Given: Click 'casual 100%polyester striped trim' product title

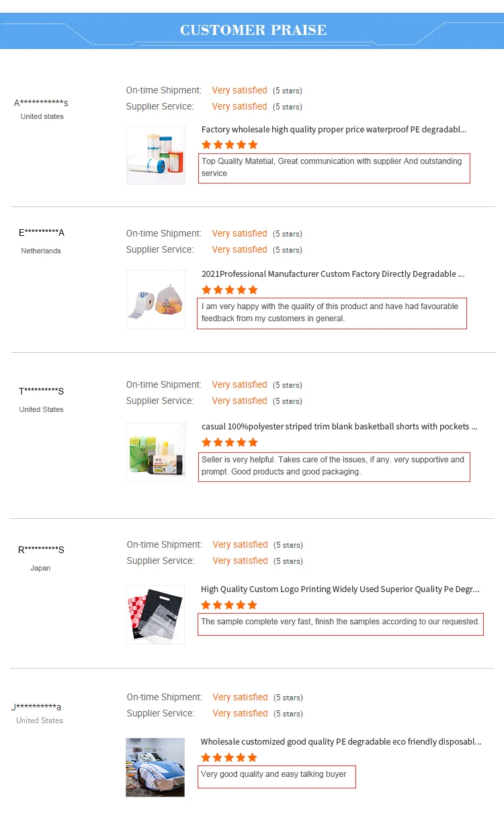Looking at the screenshot, I should pyautogui.click(x=339, y=427).
